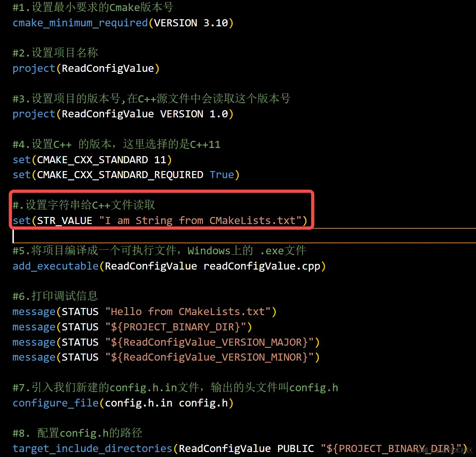Click comment '#1.设置最小要求的Cmake版本号'
Image resolution: width=476 pixels, height=457 pixels.
93,7
